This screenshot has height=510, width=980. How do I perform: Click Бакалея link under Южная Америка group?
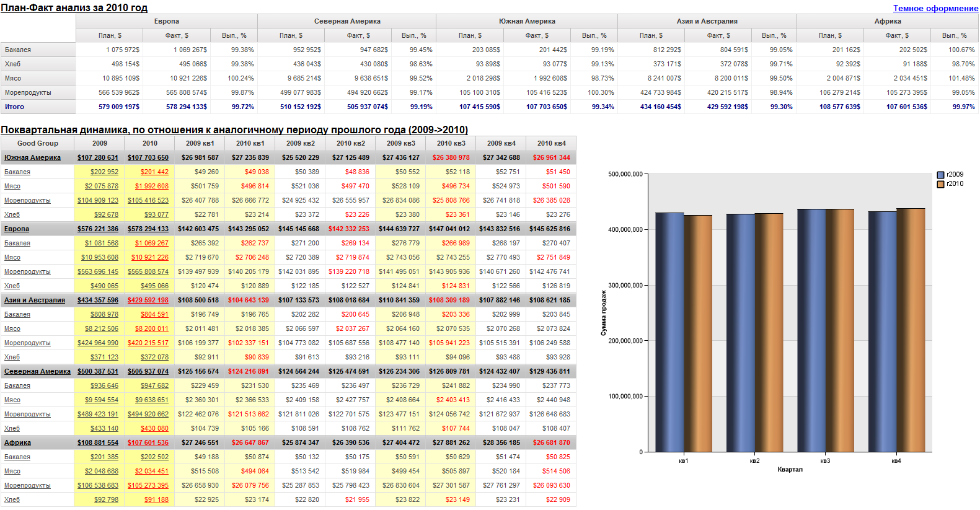[17, 172]
